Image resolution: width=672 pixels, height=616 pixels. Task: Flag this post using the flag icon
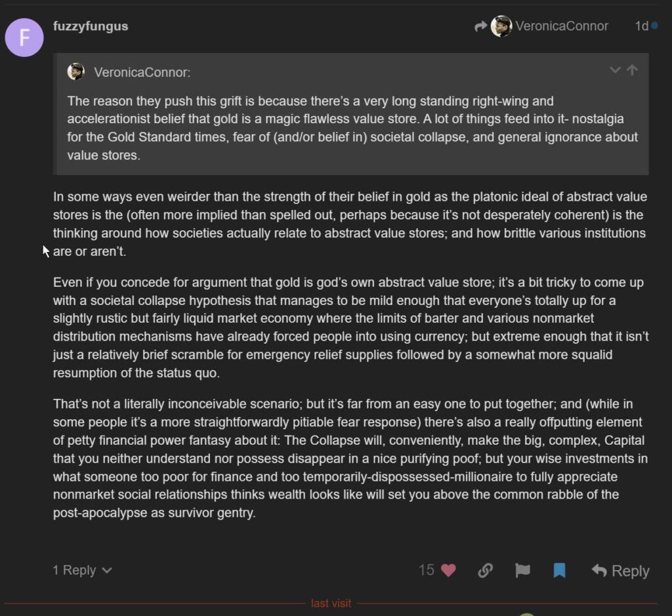pos(522,570)
